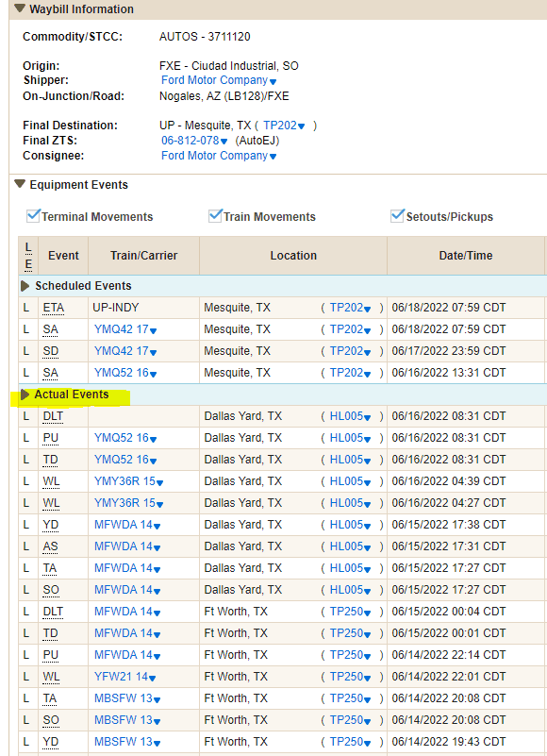
Task: Select date 06/15/2022 00:04 CDT cell
Action: [449, 612]
